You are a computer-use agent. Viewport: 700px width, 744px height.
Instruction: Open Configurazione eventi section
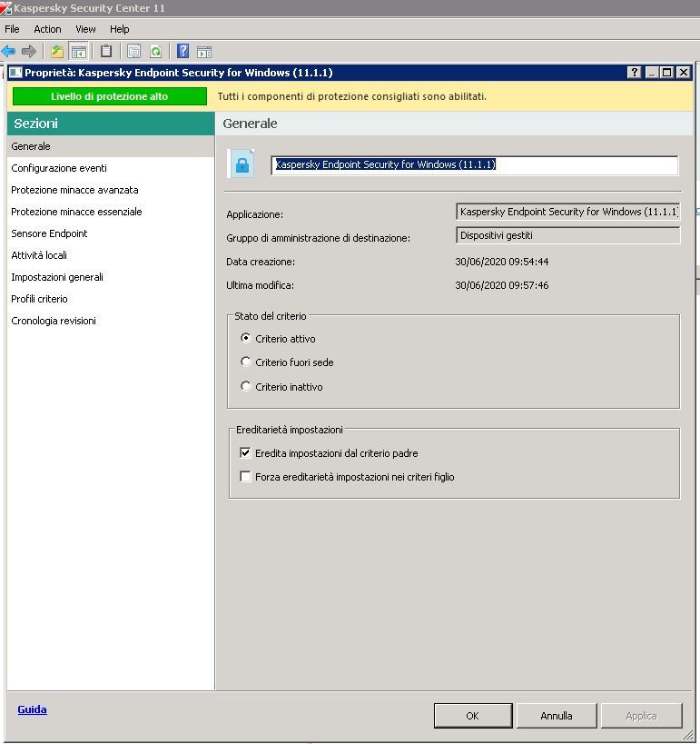point(111,168)
